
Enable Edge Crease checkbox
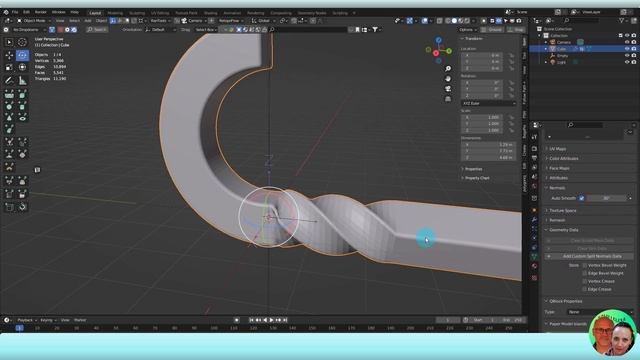point(584,289)
